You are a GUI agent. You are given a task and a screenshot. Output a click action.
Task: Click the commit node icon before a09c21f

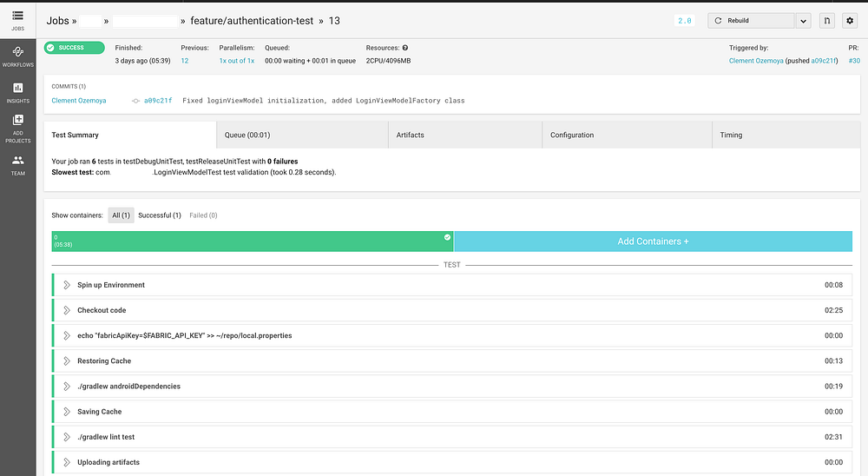click(135, 101)
